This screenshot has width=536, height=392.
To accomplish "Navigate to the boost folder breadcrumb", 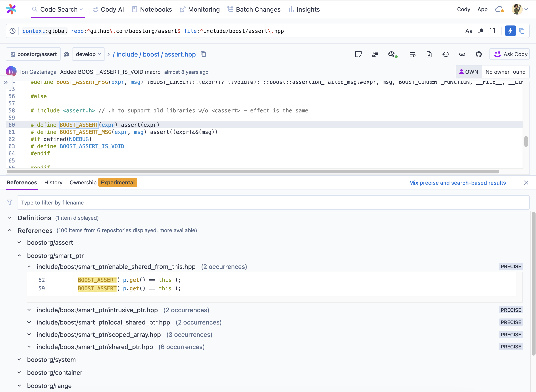I will pos(151,54).
